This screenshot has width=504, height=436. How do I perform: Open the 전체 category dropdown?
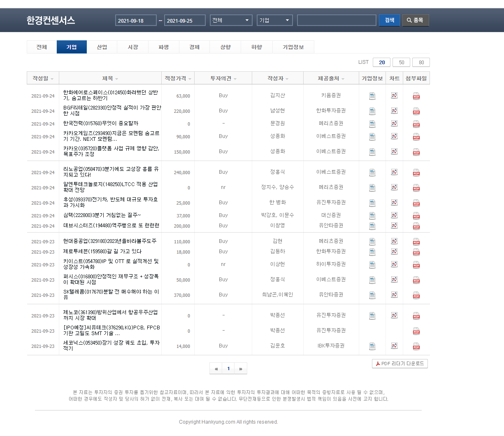pyautogui.click(x=231, y=20)
